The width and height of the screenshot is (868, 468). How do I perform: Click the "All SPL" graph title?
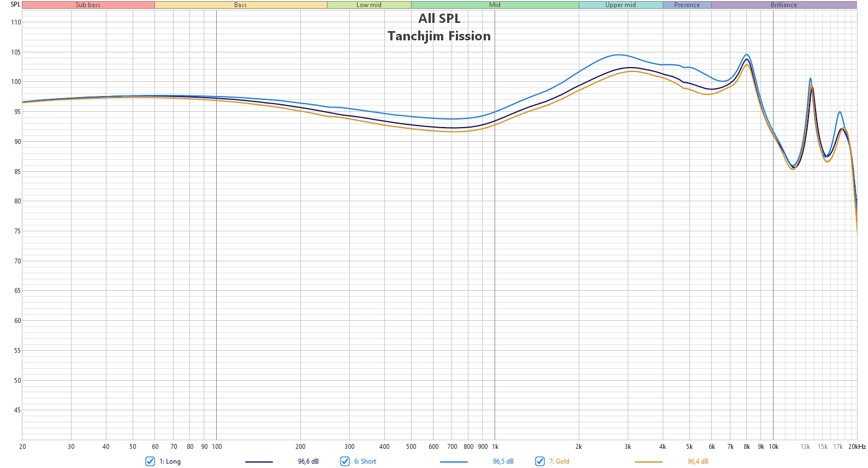click(x=439, y=19)
